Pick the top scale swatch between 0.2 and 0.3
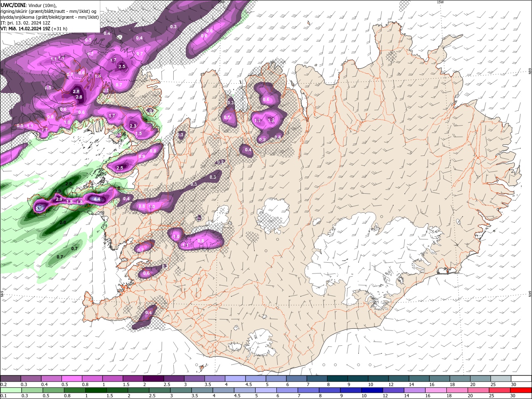 (x=10, y=378)
